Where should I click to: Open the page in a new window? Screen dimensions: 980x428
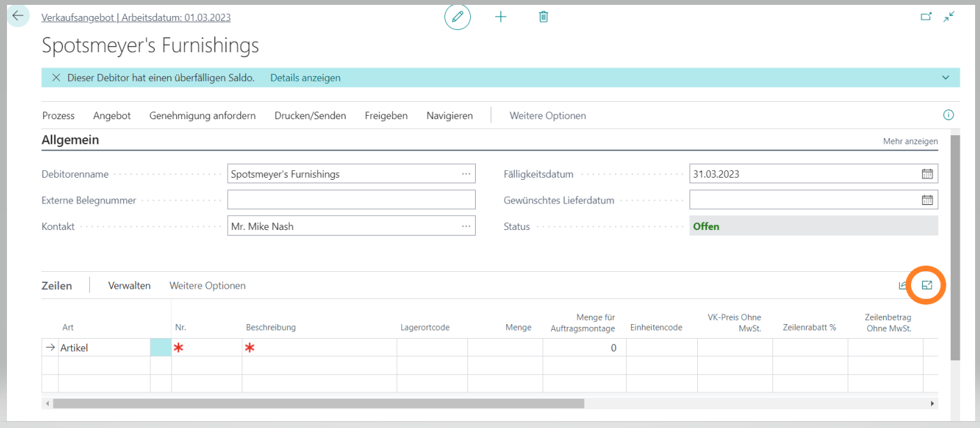[926, 17]
